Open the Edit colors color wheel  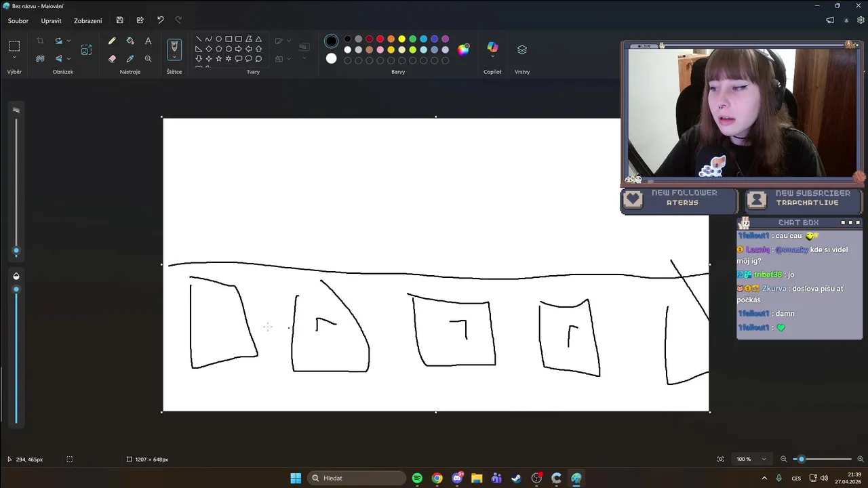click(x=463, y=49)
